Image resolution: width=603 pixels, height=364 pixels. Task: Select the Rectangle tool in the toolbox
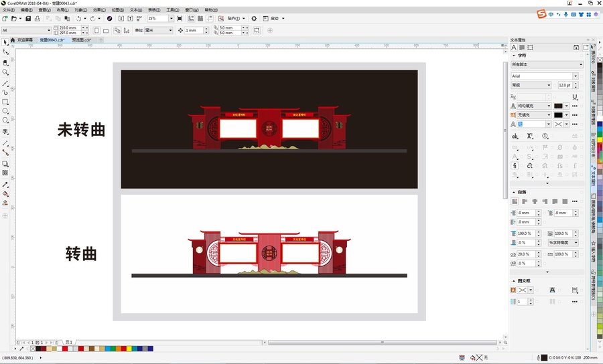(5, 102)
